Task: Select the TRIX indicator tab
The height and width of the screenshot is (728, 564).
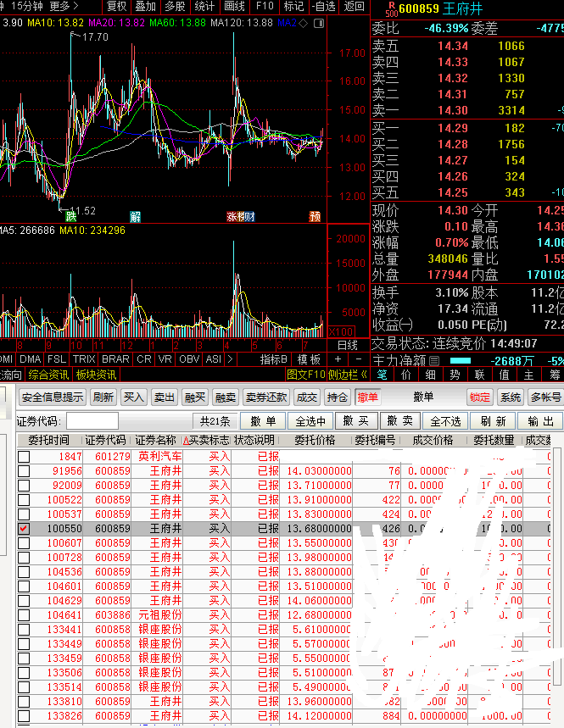Action: coord(84,358)
